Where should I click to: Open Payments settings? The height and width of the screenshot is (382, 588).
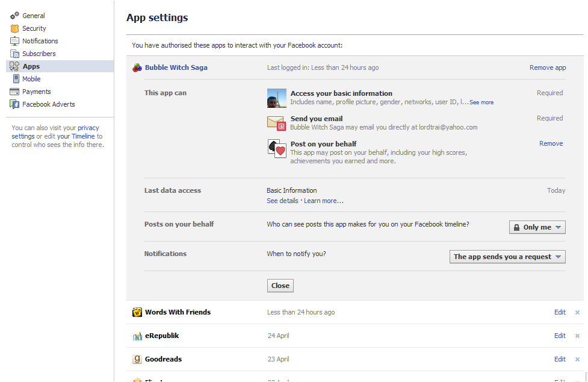(36, 92)
